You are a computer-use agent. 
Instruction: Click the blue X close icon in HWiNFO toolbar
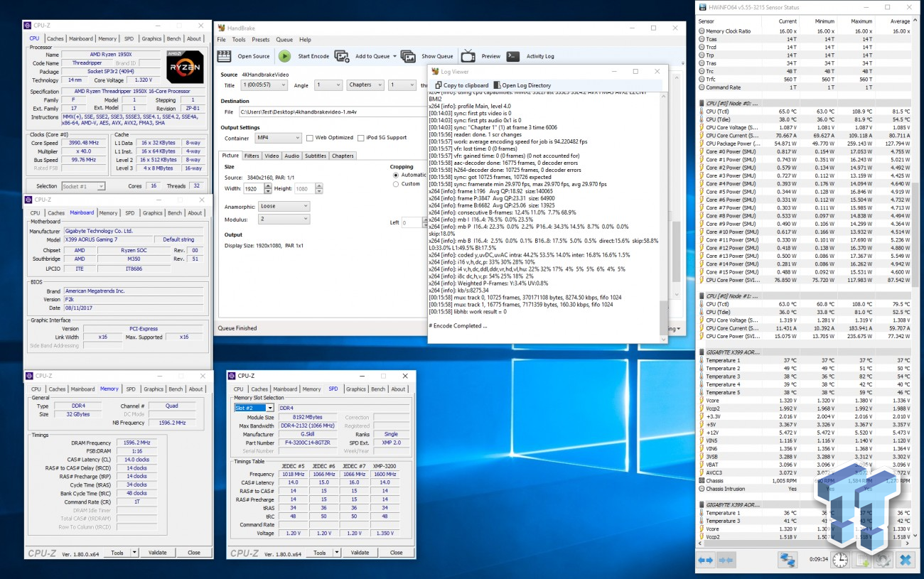click(905, 560)
